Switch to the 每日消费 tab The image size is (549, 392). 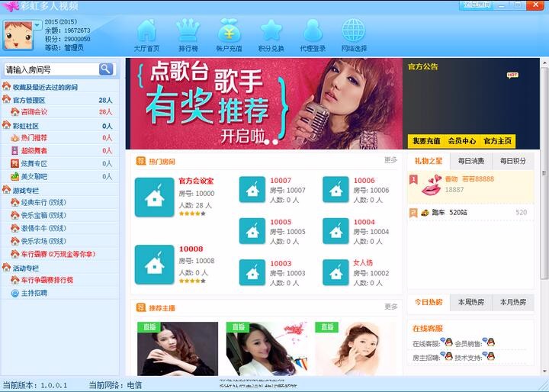click(x=471, y=161)
